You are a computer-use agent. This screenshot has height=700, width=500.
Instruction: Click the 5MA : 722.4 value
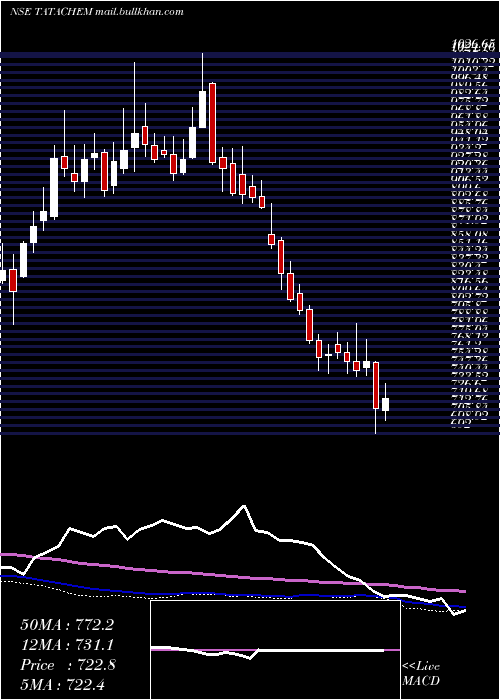pyautogui.click(x=62, y=684)
